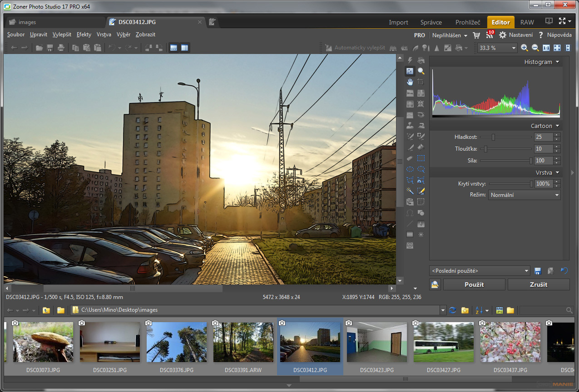Activate the Zoom magnifier tool
579x392 pixels.
click(x=420, y=71)
